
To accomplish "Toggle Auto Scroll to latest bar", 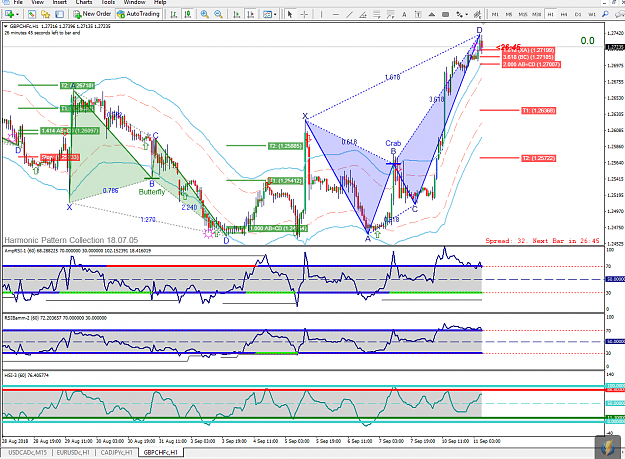I will click(x=236, y=14).
